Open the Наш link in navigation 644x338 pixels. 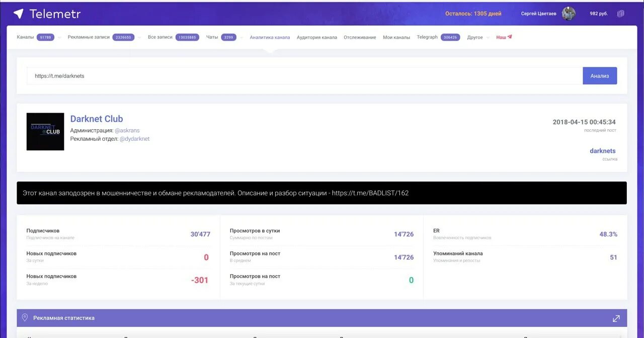(501, 37)
